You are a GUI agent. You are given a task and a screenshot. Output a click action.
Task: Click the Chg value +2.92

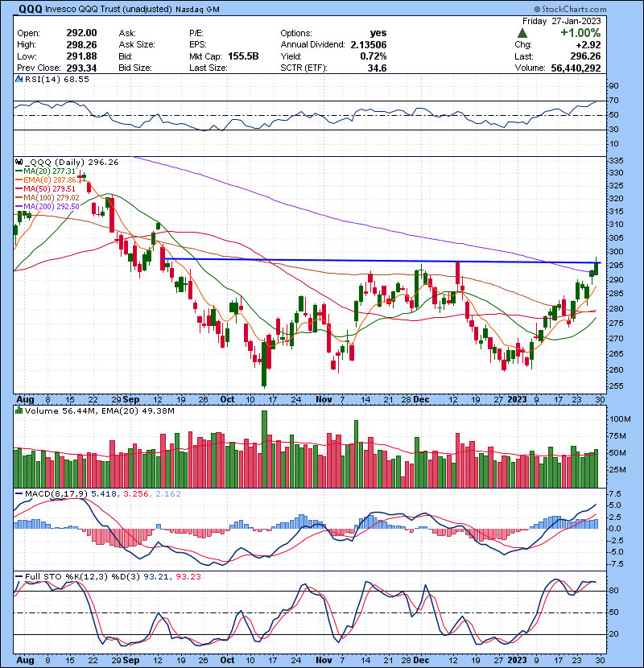point(588,45)
